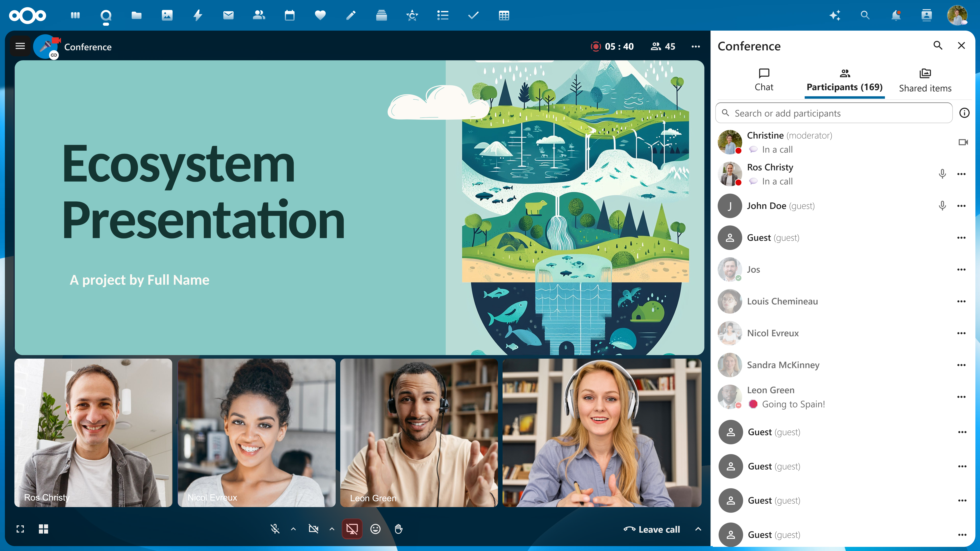Mute the microphone in the call controls
The width and height of the screenshot is (980, 551).
[275, 529]
